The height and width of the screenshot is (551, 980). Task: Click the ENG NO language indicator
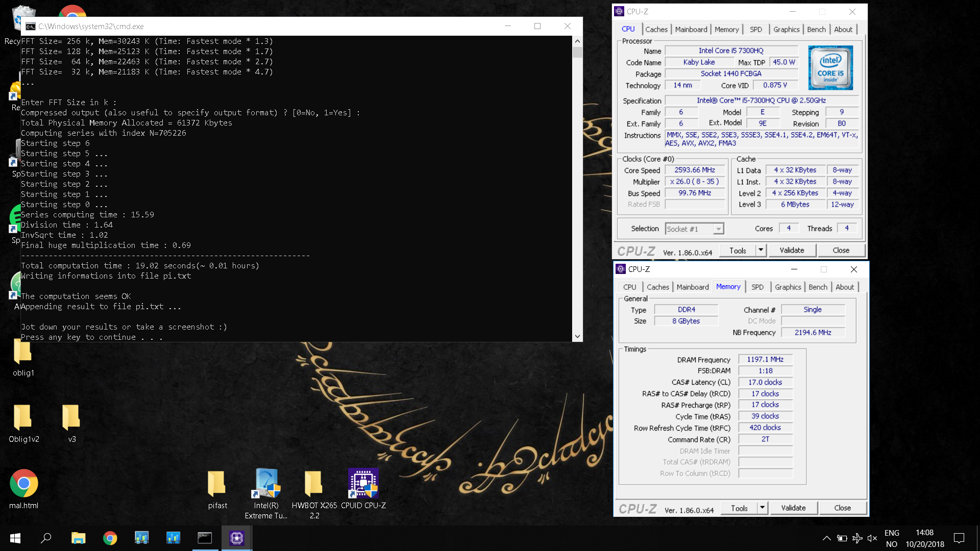[892, 538]
